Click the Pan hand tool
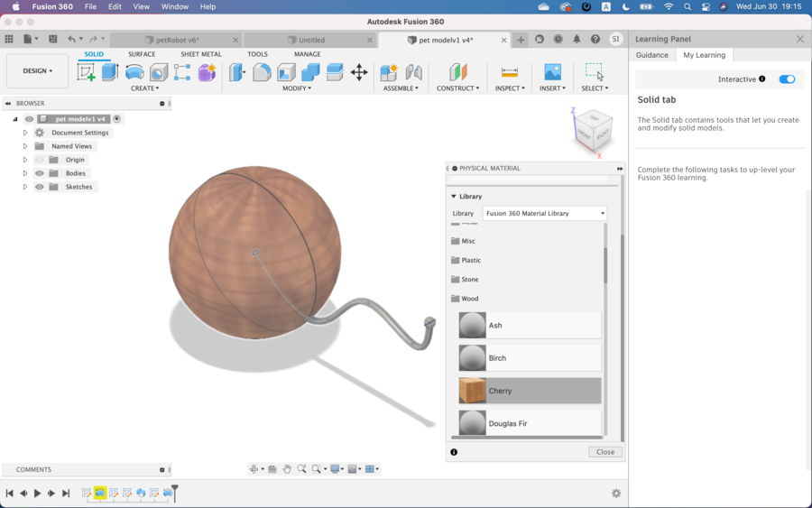This screenshot has width=812, height=508. pos(287,468)
